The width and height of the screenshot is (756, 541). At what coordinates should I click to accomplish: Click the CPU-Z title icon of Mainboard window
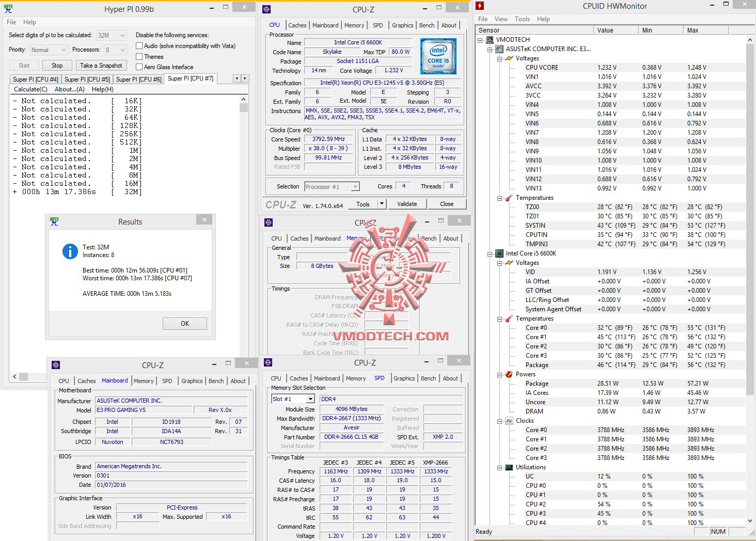click(56, 364)
